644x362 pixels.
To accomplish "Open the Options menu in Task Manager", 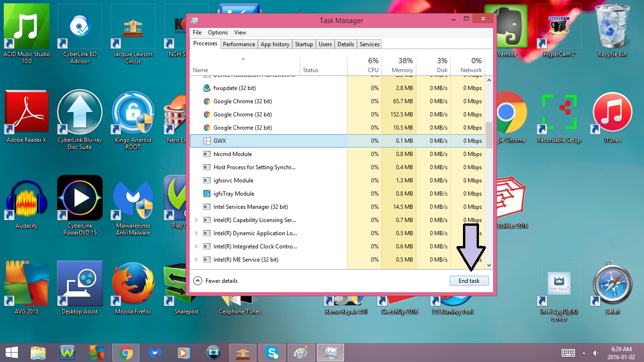I will (x=218, y=33).
